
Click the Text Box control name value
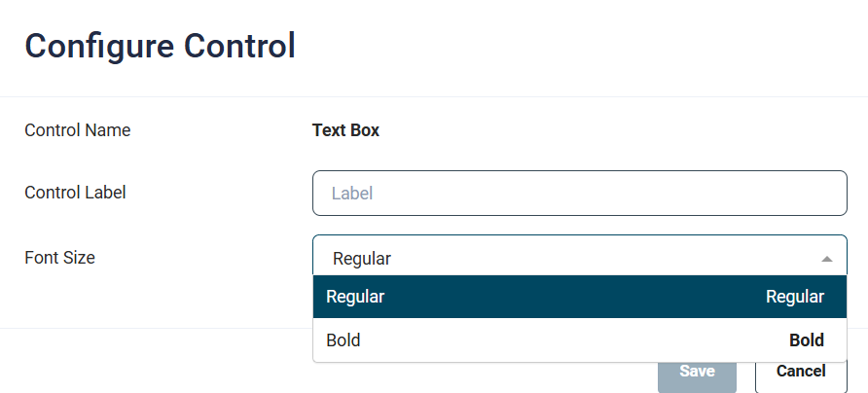click(x=345, y=130)
